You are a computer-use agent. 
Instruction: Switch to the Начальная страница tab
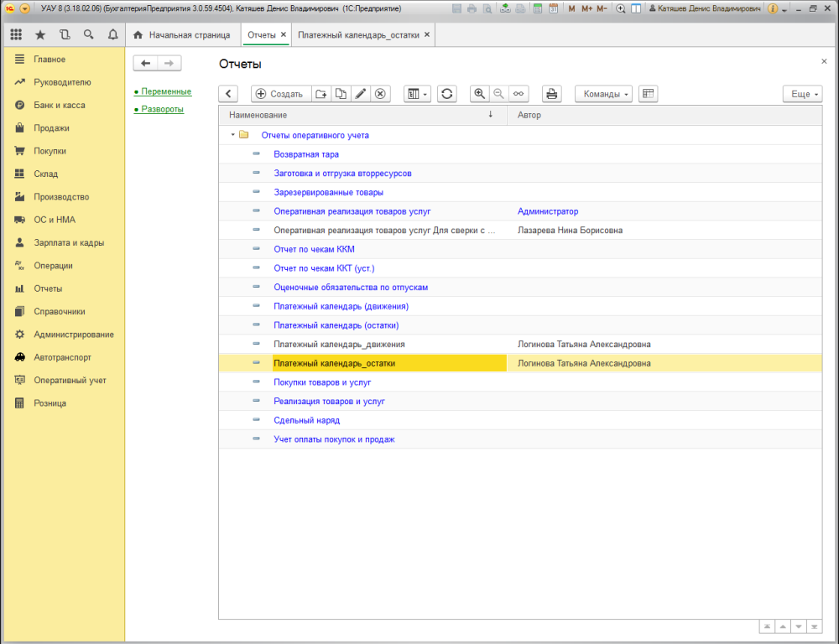pyautogui.click(x=182, y=34)
